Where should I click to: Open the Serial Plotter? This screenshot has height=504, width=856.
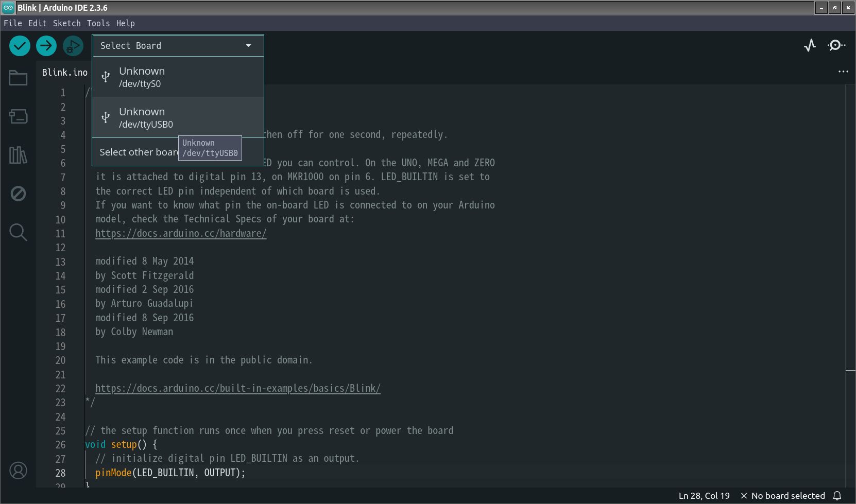tap(810, 46)
